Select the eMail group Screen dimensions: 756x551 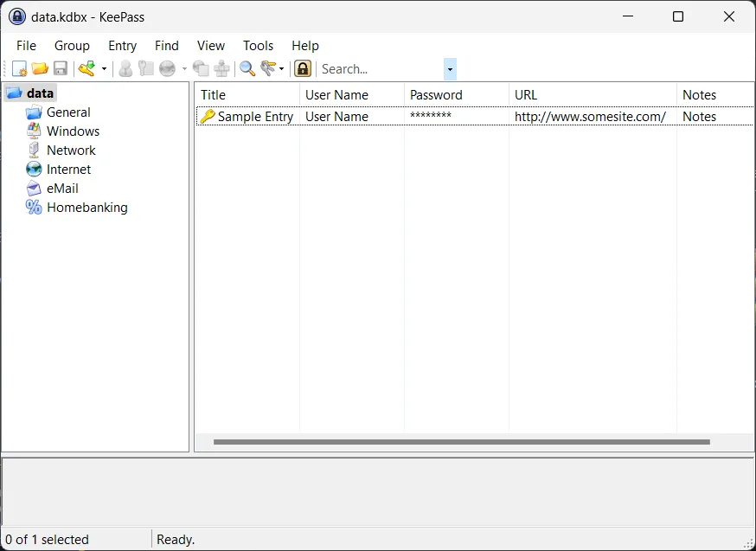tap(62, 189)
